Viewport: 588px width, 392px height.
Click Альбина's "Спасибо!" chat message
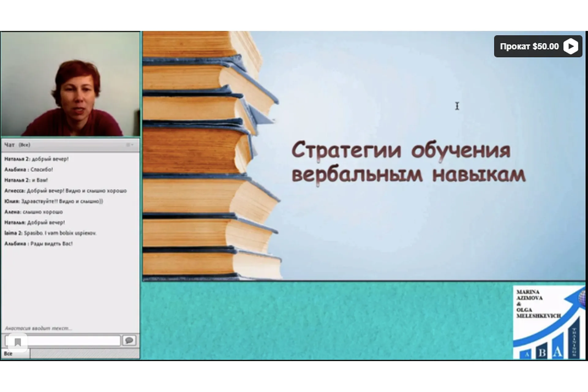[29, 169]
